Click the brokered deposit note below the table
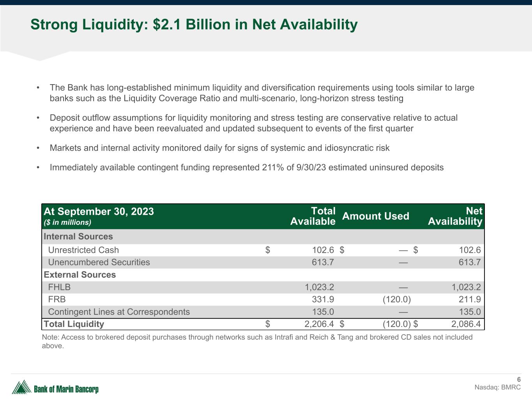Screen dimensions: 532x399 tap(257, 341)
